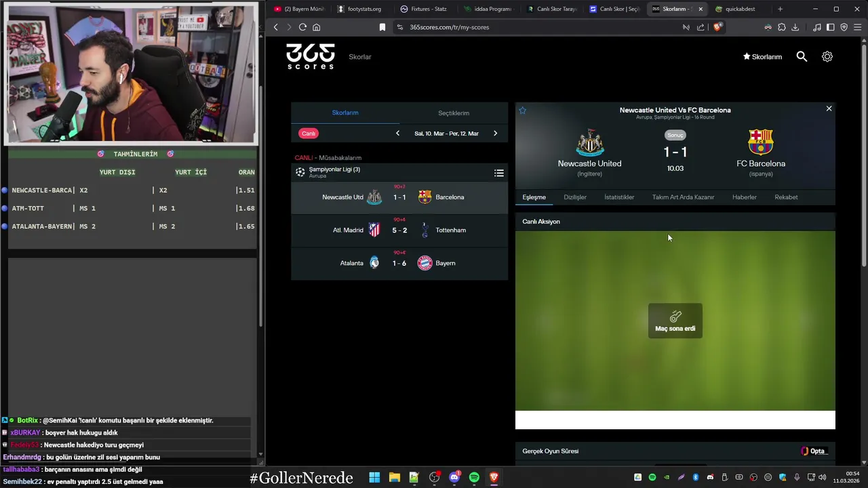
Task: Click the large FC Barcelona crest
Action: tap(761, 142)
